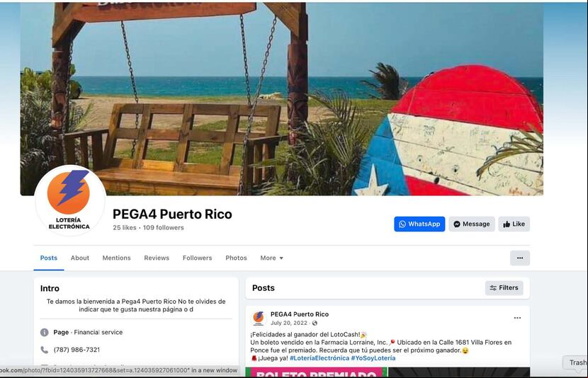Select the Followers tab
The image size is (588, 378).
(x=197, y=258)
